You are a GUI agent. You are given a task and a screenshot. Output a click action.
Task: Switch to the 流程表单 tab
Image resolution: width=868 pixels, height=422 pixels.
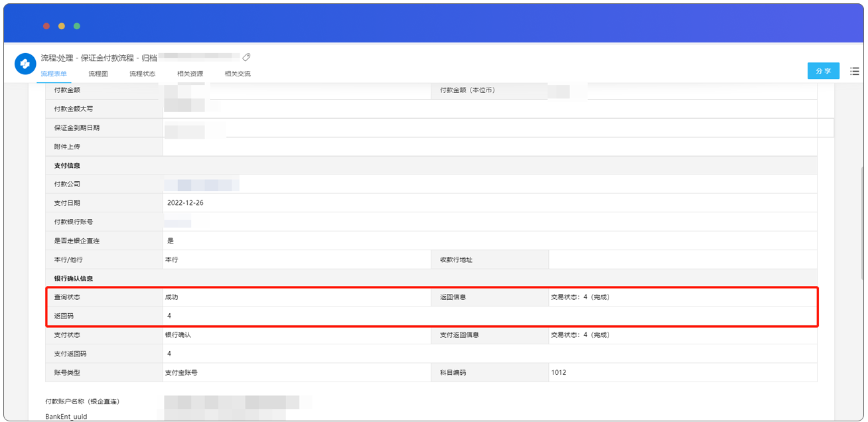pos(54,74)
